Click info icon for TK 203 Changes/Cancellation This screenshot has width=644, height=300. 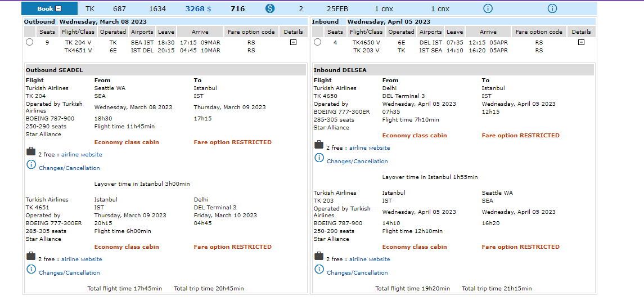[319, 270]
